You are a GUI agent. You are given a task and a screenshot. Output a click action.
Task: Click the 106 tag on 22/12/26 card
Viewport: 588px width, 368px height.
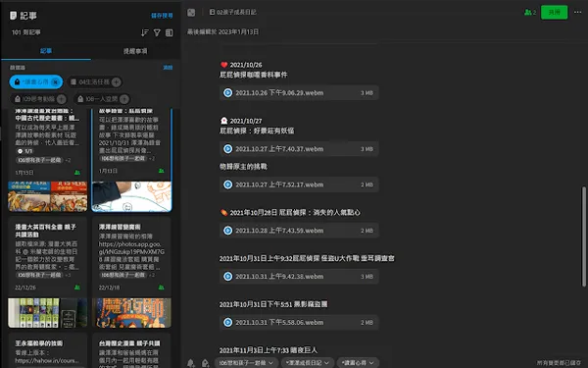tap(39, 275)
